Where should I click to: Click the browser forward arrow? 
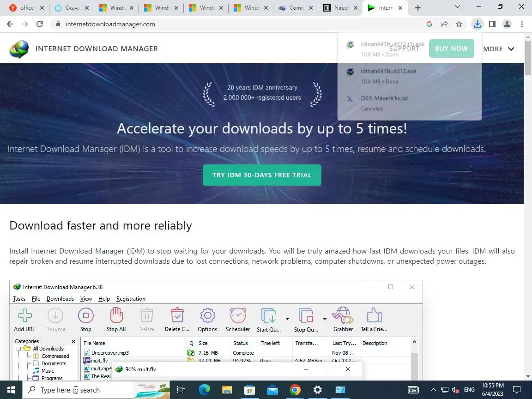click(25, 24)
